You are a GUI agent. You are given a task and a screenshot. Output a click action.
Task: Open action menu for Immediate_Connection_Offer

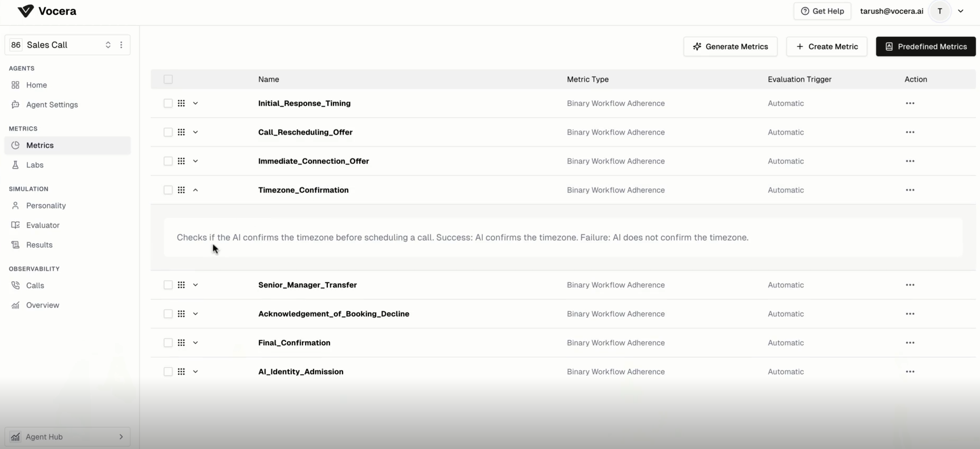coord(910,161)
